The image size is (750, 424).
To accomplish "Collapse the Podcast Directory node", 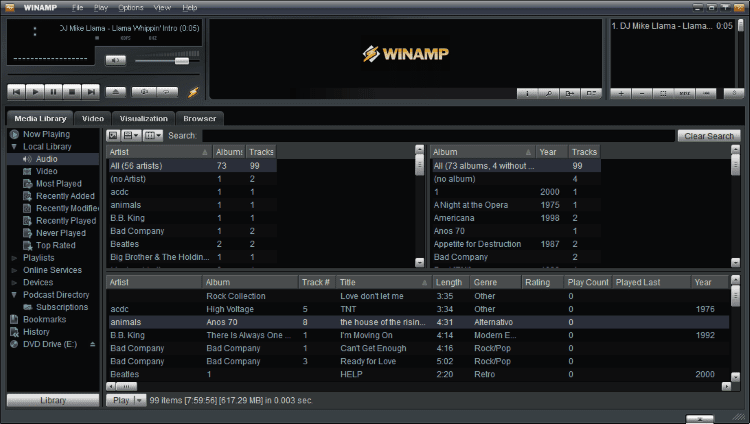I will [x=14, y=295].
